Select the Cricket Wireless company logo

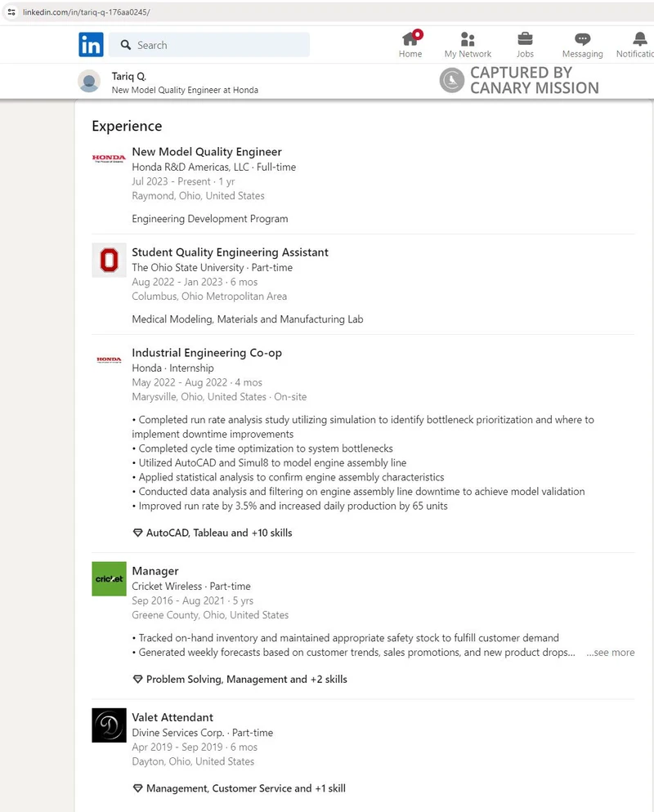pos(108,578)
